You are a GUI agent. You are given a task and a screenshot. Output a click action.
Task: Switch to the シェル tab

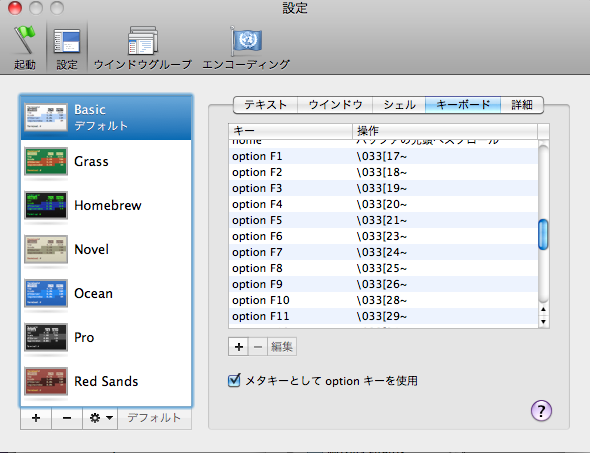tap(399, 105)
